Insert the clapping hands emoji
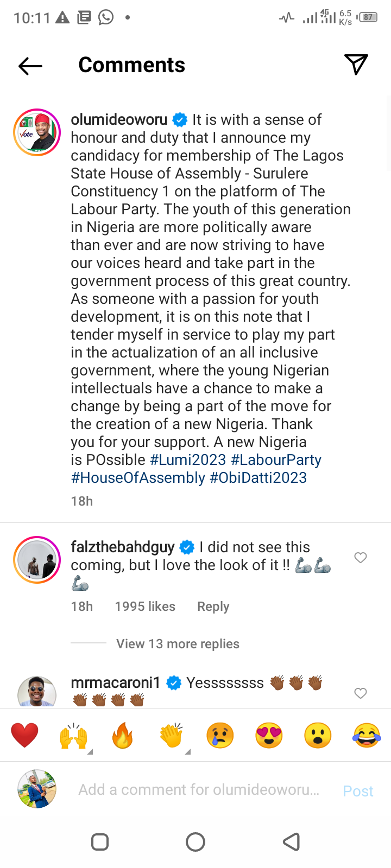 click(172, 736)
